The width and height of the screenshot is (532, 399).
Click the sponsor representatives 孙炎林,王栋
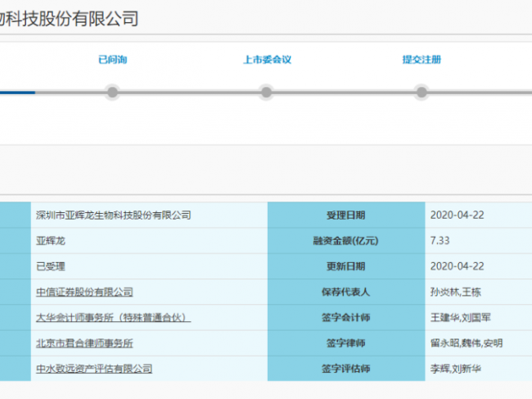[x=456, y=292]
